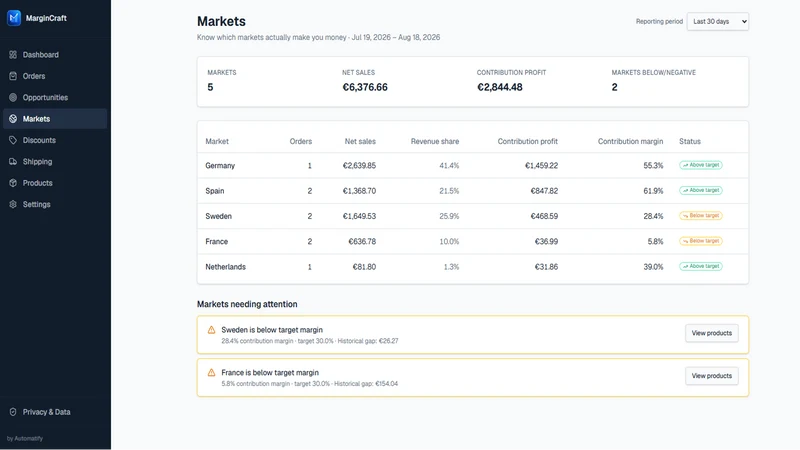Click the Markets globe icon
The image size is (800, 450).
click(13, 119)
